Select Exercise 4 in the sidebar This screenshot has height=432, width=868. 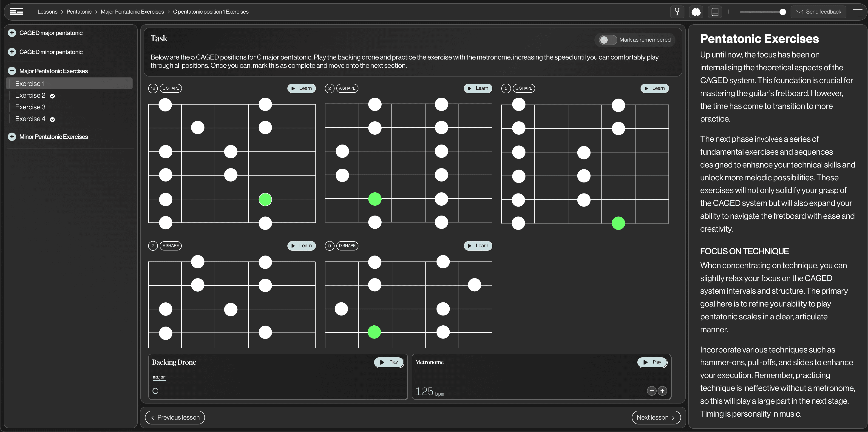pyautogui.click(x=30, y=119)
